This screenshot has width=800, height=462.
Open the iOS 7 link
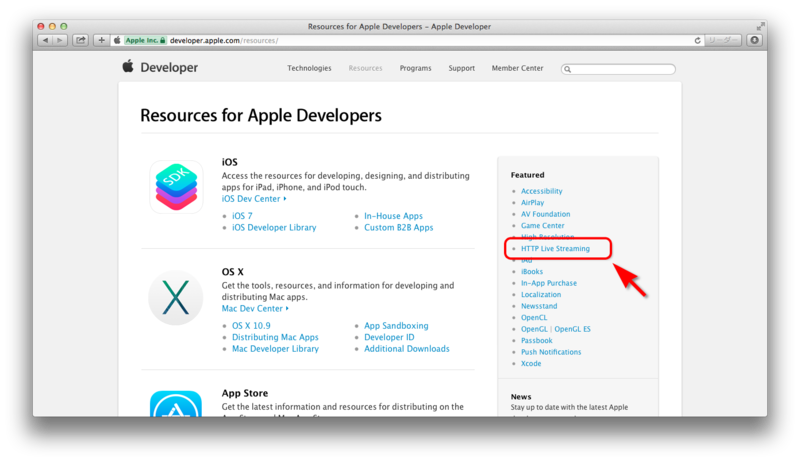242,216
